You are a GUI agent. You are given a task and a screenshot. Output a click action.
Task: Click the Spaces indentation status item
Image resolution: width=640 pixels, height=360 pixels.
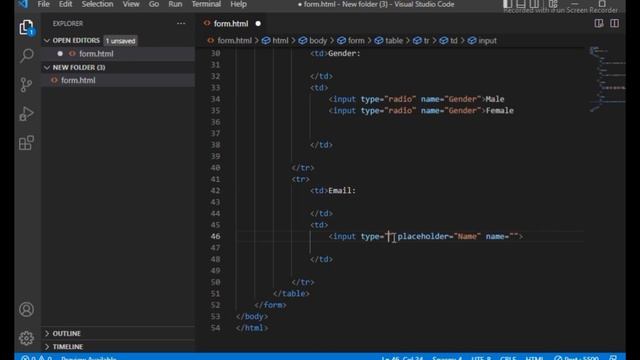coord(447,358)
